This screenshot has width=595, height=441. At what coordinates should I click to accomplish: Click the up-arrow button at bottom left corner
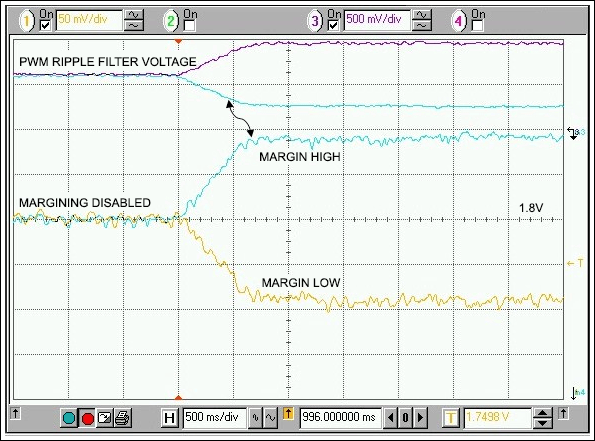point(15,413)
